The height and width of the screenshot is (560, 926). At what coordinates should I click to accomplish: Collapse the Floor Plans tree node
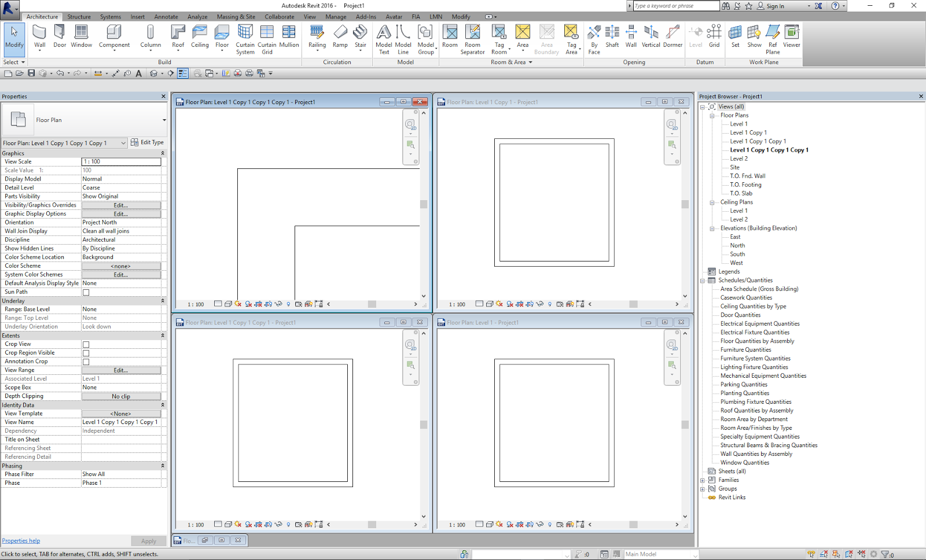[x=712, y=116]
